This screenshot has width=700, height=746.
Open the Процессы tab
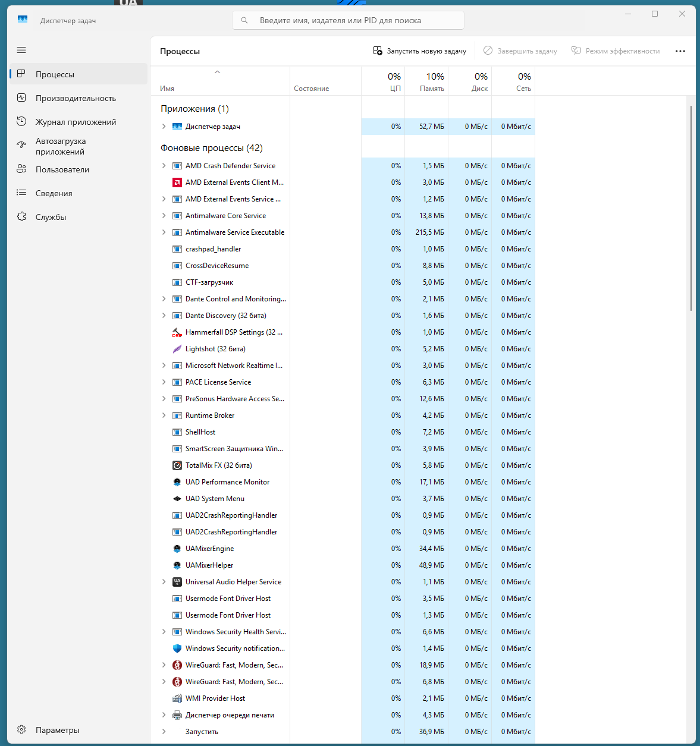click(79, 74)
